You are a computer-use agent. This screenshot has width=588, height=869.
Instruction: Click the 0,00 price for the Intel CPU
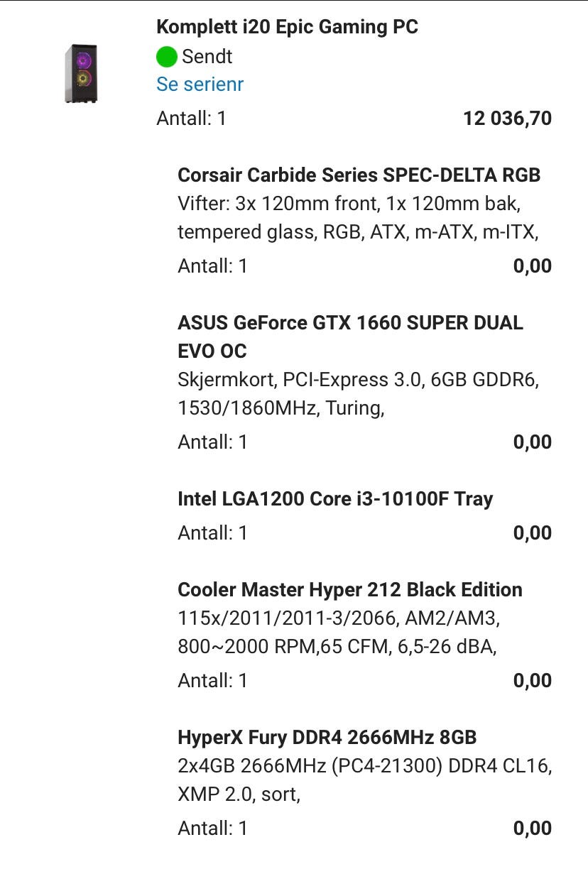[532, 533]
